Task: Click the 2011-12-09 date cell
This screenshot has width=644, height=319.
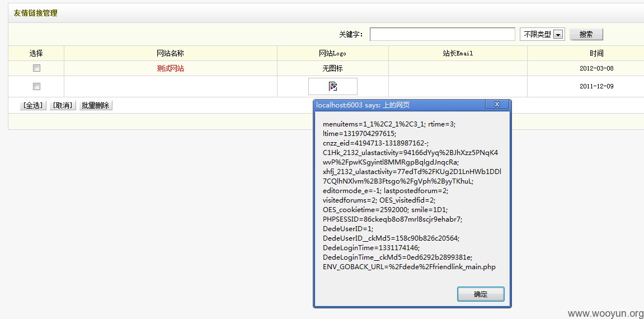Action: [596, 86]
